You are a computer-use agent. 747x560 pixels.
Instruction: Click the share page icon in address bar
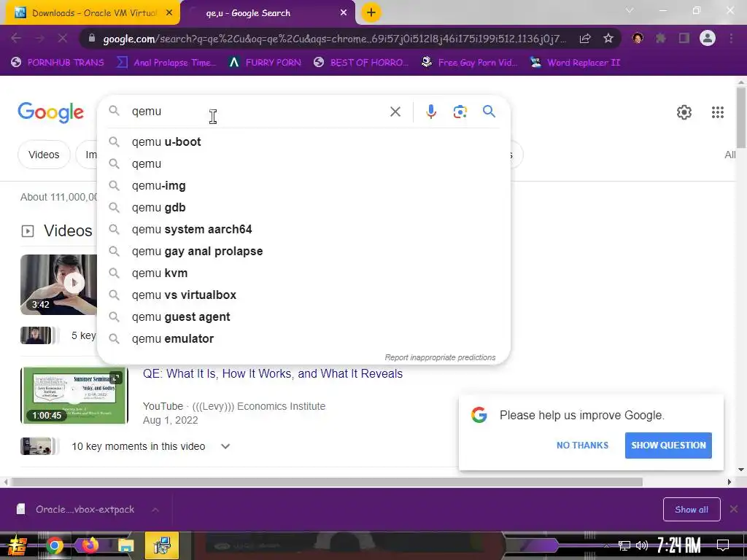pos(585,38)
